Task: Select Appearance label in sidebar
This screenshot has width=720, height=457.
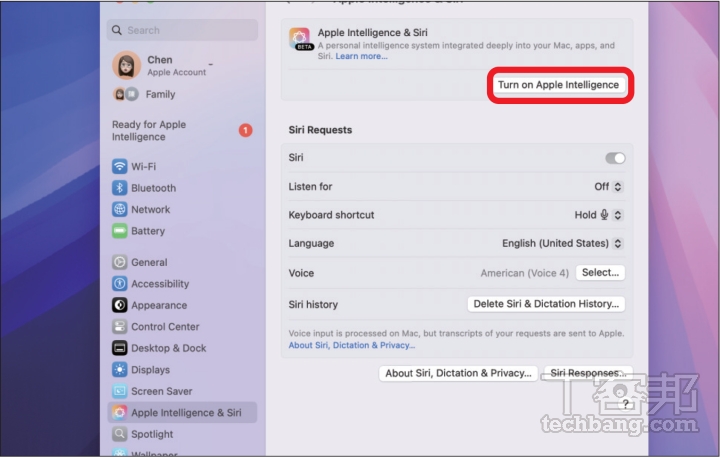Action: 159,305
